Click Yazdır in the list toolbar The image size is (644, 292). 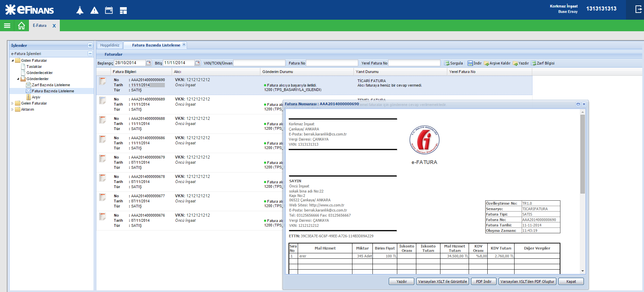pos(521,63)
